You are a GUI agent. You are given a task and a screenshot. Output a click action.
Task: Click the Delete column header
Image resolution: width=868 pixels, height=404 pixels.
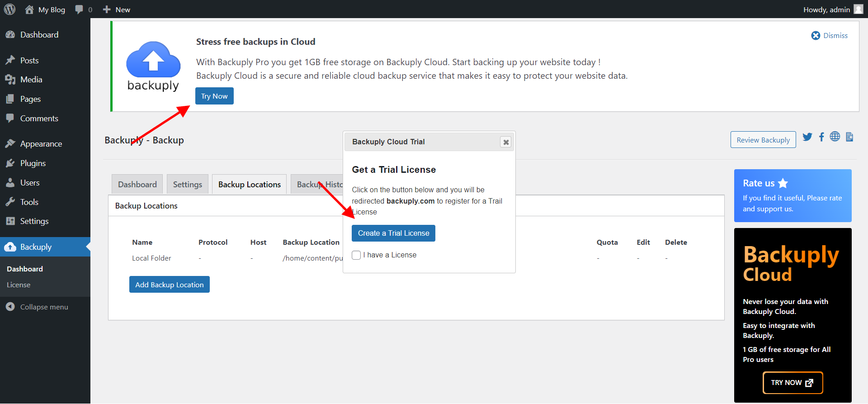tap(676, 242)
